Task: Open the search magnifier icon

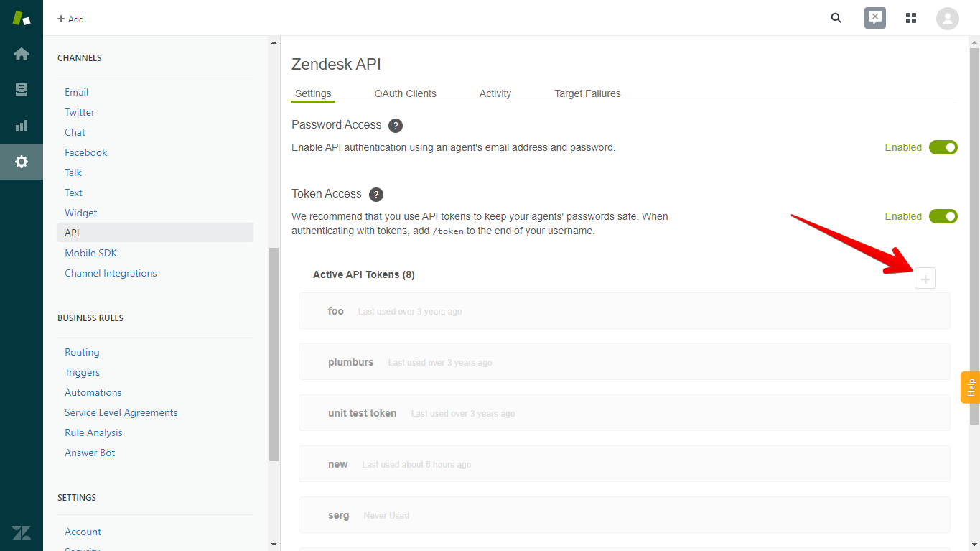Action: pos(836,18)
